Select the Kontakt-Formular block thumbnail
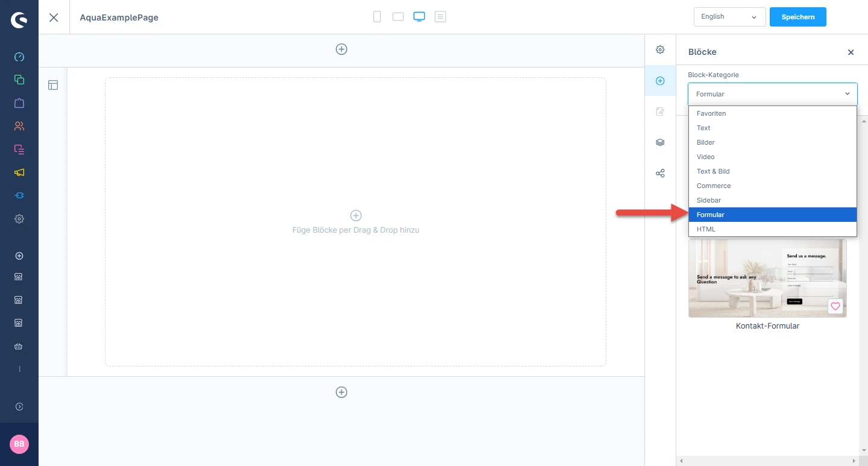 pyautogui.click(x=767, y=279)
